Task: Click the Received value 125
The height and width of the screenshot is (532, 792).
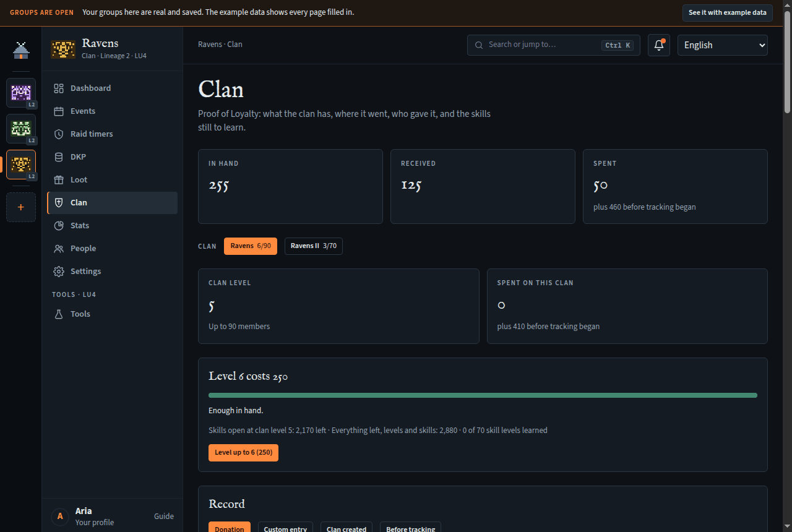Action: [x=411, y=185]
